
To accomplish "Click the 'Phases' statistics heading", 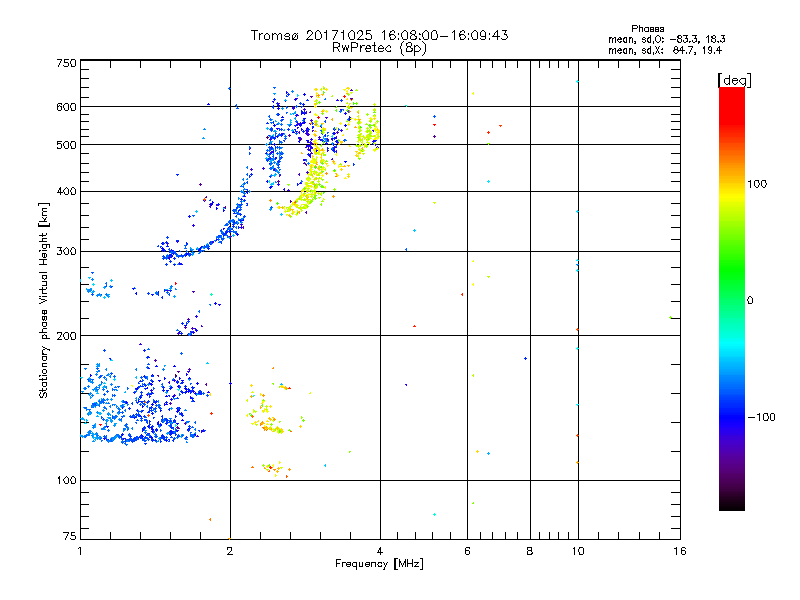I will point(647,29).
